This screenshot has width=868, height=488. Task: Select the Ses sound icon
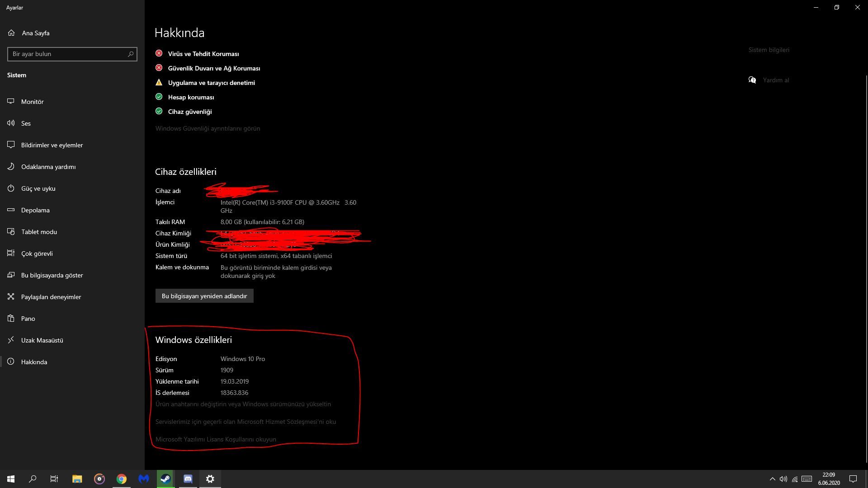pos(11,123)
